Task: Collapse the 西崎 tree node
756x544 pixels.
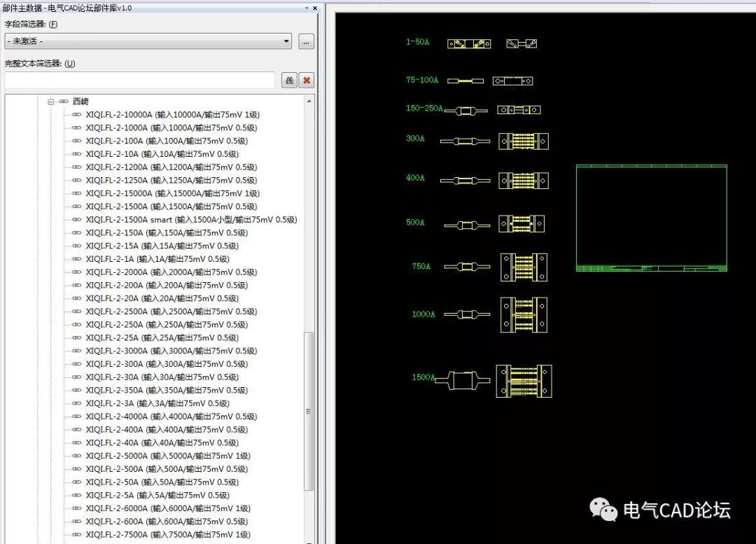Action: [50, 102]
